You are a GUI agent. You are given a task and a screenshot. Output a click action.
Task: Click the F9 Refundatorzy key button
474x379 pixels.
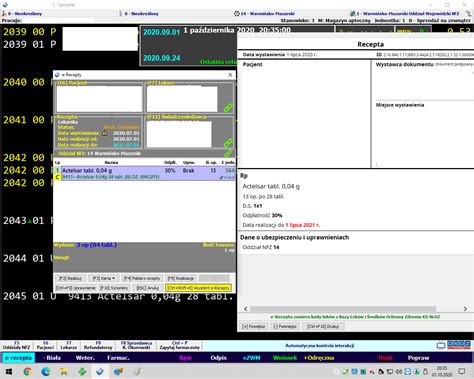point(98,345)
